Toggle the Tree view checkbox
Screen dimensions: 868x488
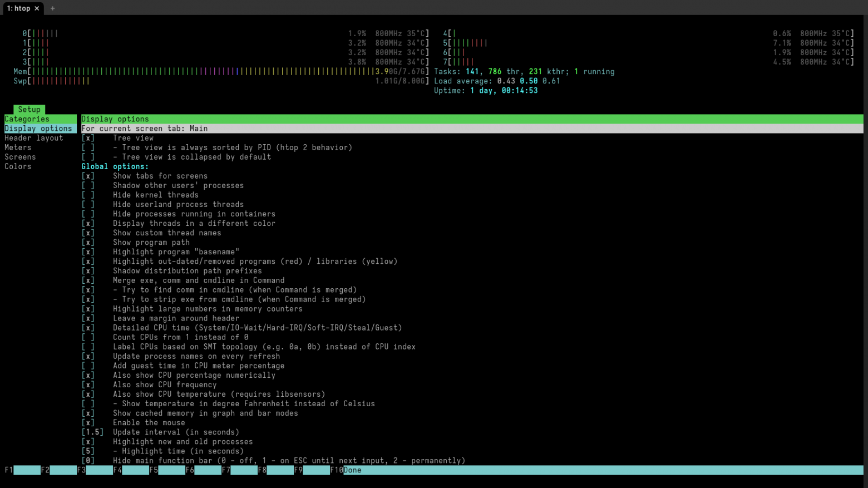click(x=88, y=137)
